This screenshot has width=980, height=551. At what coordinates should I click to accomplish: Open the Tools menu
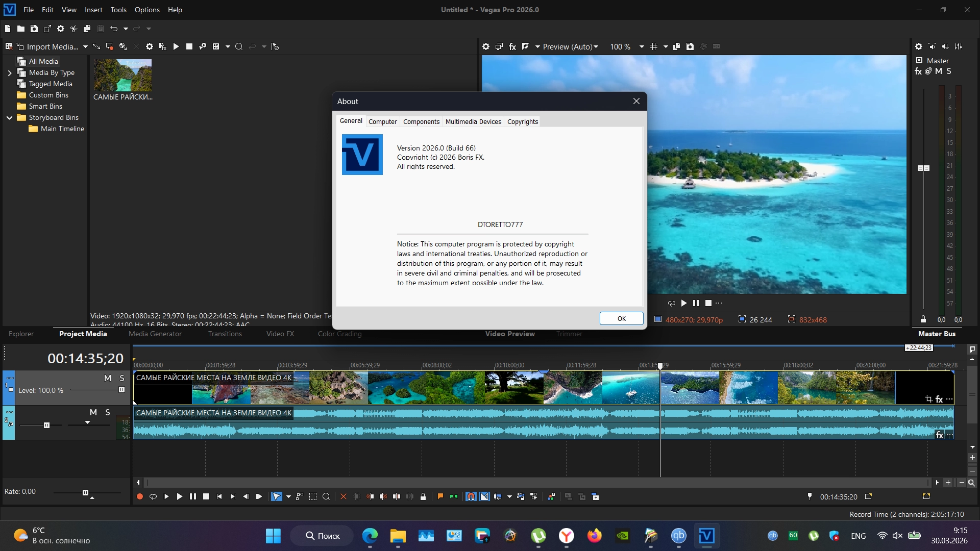pyautogui.click(x=118, y=10)
